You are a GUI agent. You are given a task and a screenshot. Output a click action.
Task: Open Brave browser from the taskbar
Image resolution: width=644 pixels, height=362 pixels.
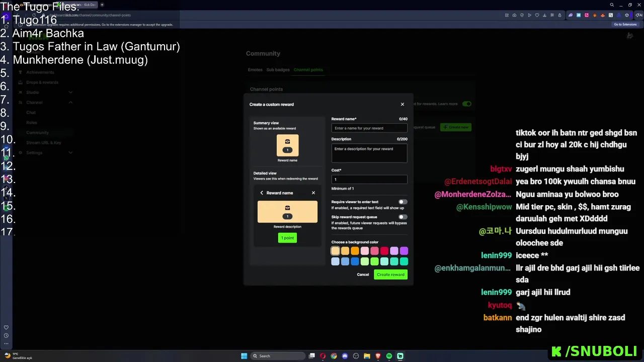pos(378,356)
